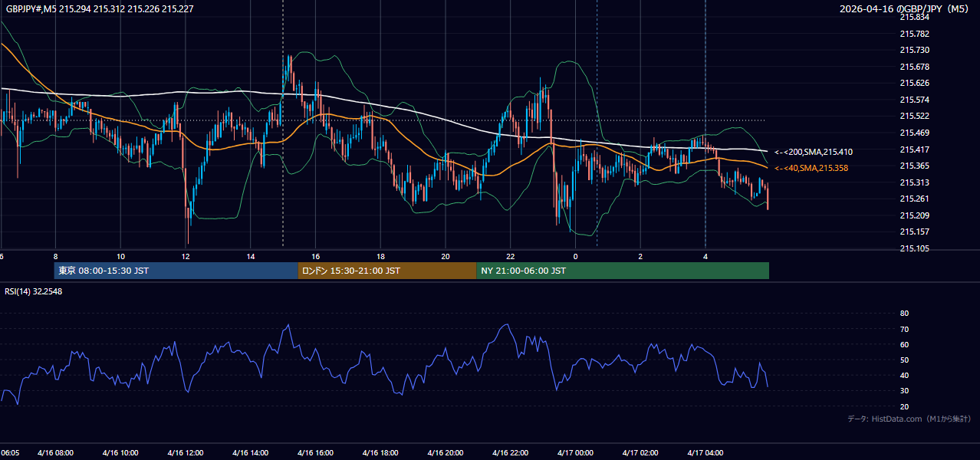Click hour label 22 under the price chart

tap(510, 256)
